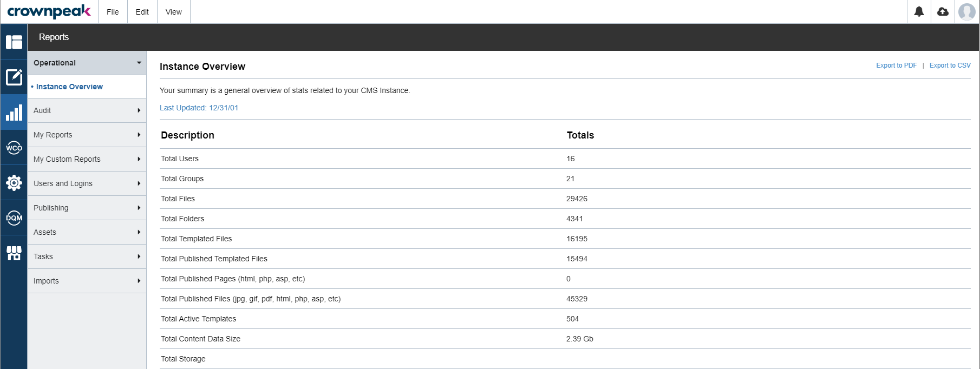Click the Instance Overview heading
Image resolution: width=980 pixels, height=369 pixels.
[202, 67]
